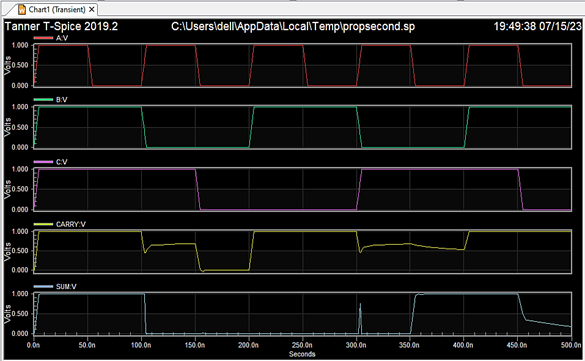Select the Chart1 (Transient) tab
The image size is (585, 361).
point(57,9)
